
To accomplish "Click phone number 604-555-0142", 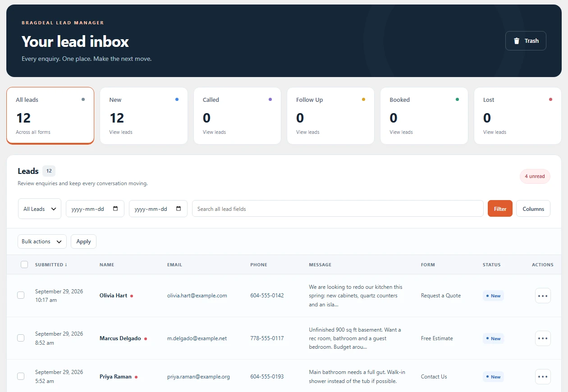I will click(267, 296).
